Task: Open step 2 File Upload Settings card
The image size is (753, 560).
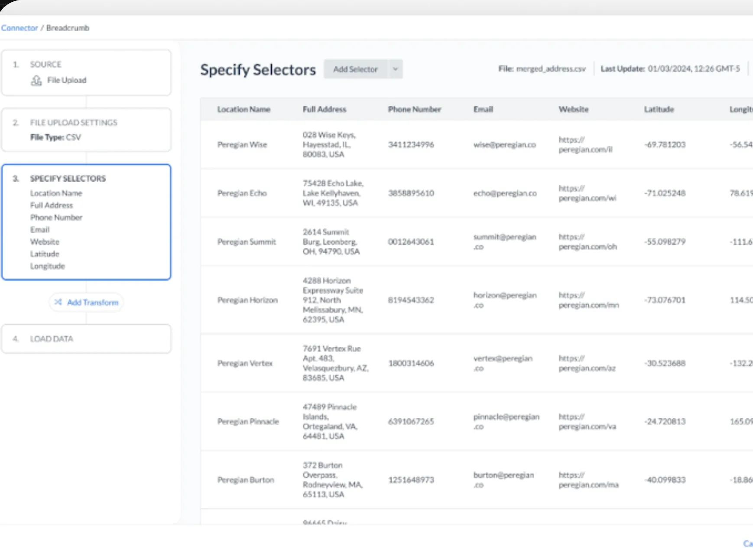Action: [x=86, y=130]
